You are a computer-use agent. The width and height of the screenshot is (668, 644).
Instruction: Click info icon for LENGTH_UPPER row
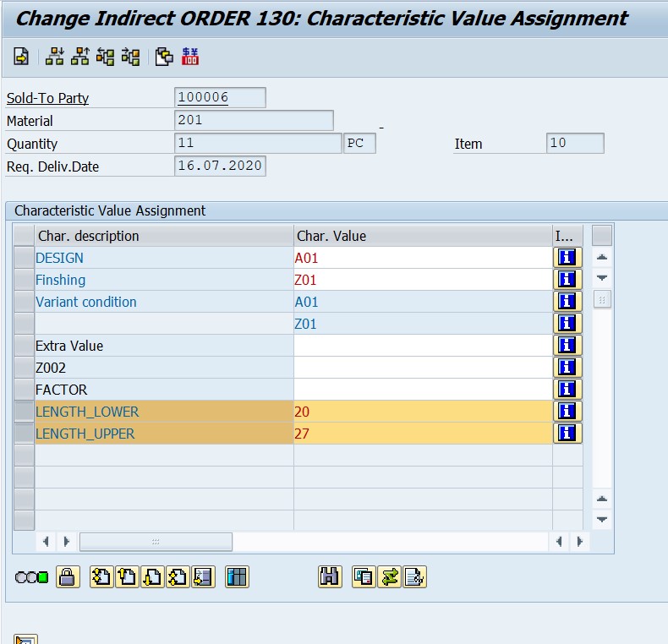tap(567, 434)
